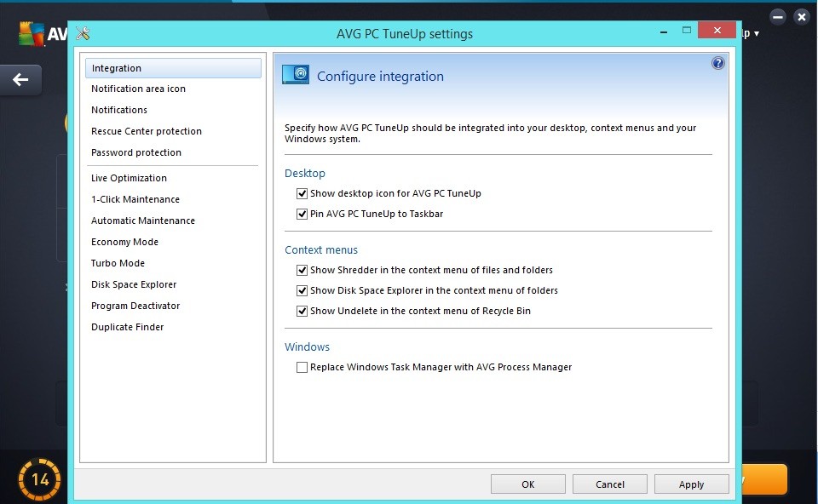
Task: Click the orange button in AVG main window
Action: point(764,479)
